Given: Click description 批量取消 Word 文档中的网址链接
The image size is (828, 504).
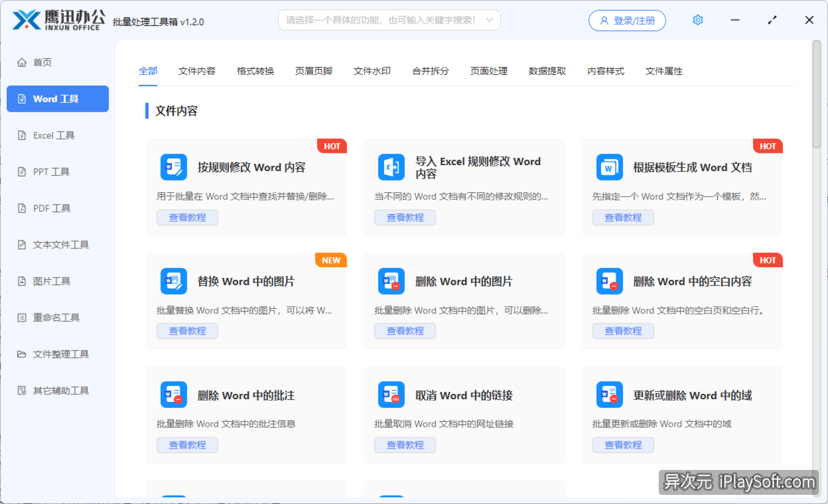Looking at the screenshot, I should pos(444,424).
